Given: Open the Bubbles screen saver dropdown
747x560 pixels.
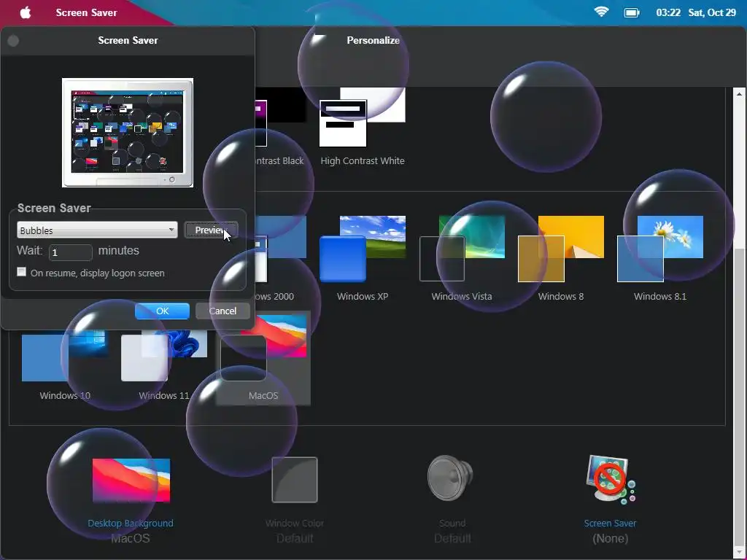Looking at the screenshot, I should pos(97,230).
